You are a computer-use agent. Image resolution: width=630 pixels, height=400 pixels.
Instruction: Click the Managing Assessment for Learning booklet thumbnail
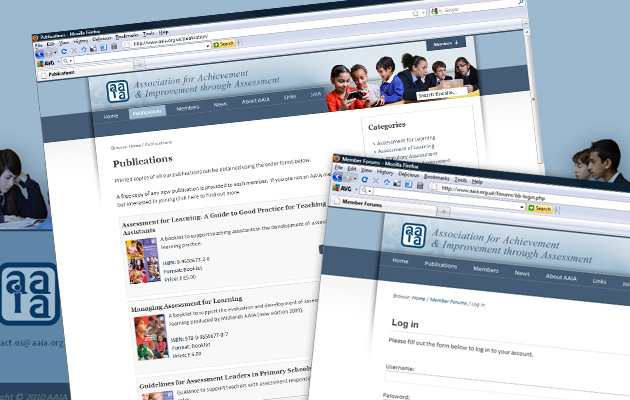(x=149, y=335)
